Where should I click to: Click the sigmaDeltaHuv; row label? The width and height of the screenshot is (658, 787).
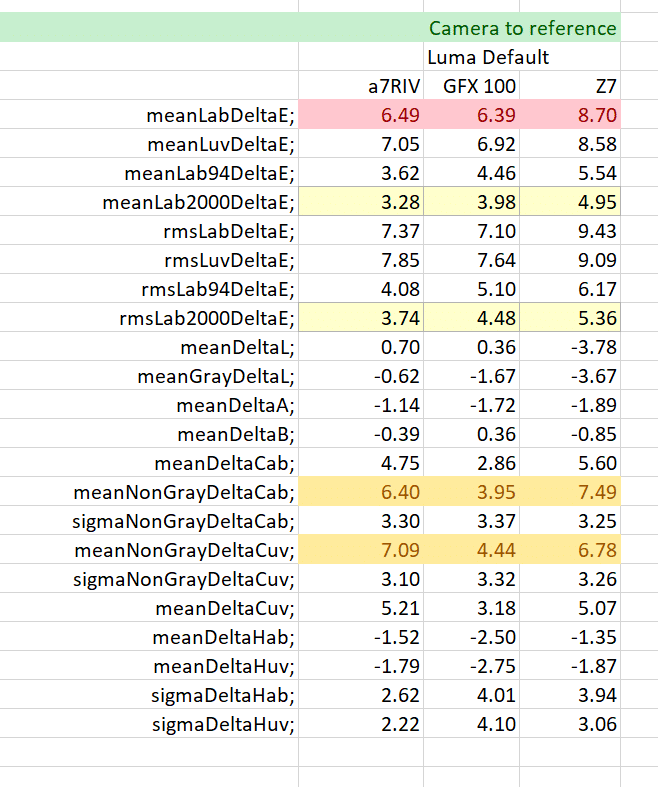[224, 725]
